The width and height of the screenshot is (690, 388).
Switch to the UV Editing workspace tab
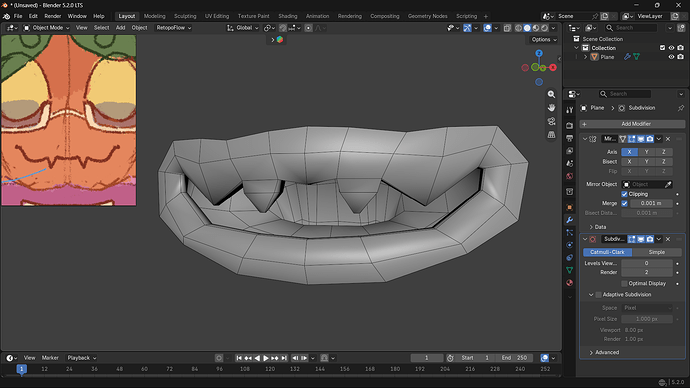(x=217, y=16)
